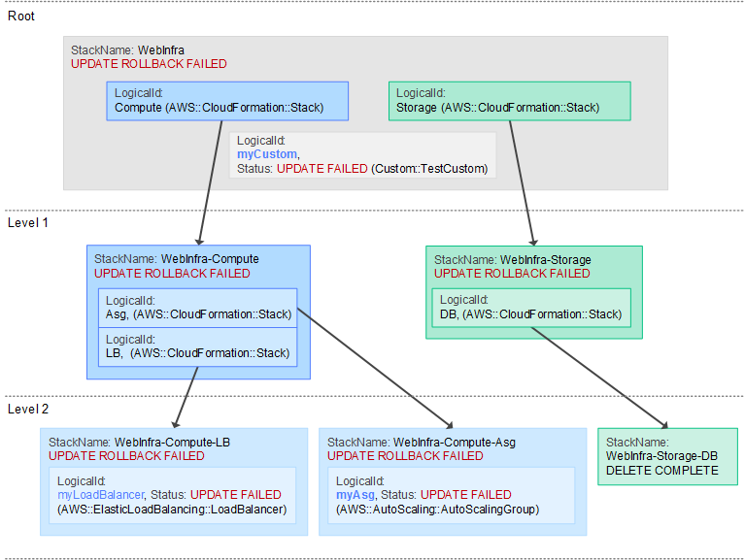Screen dimensions: 745x560
Task: Click the LB nested stack row
Action: (197, 346)
